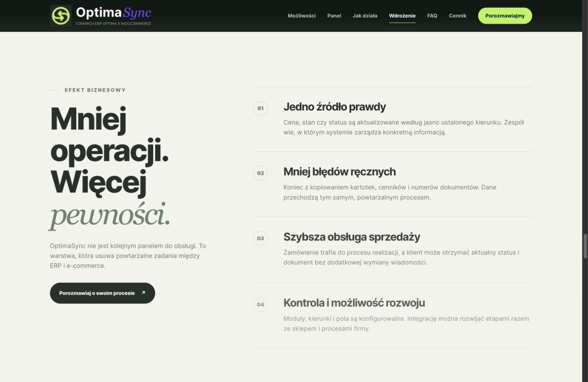Click the heading Szybsza obsługa sprzedaży

pyautogui.click(x=352, y=237)
